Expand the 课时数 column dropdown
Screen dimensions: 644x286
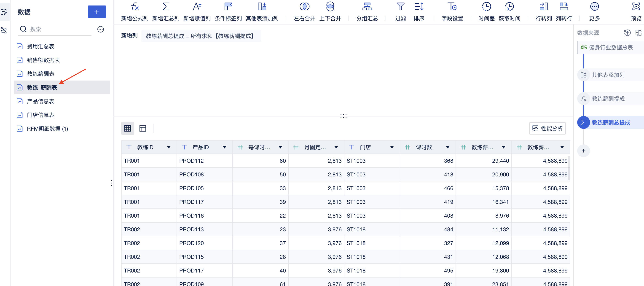pyautogui.click(x=448, y=147)
